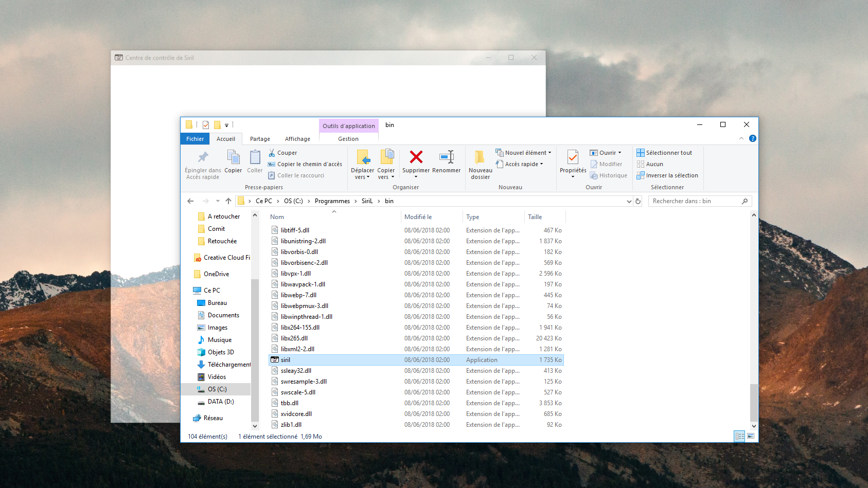This screenshot has height=488, width=868.
Task: Open the Affichage ribbon tab
Action: pyautogui.click(x=297, y=139)
